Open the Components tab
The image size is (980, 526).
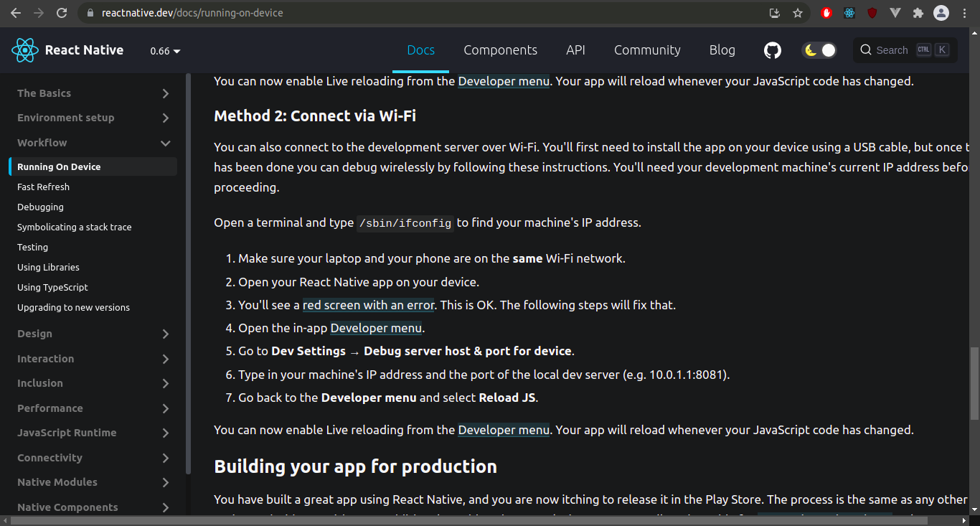click(500, 50)
